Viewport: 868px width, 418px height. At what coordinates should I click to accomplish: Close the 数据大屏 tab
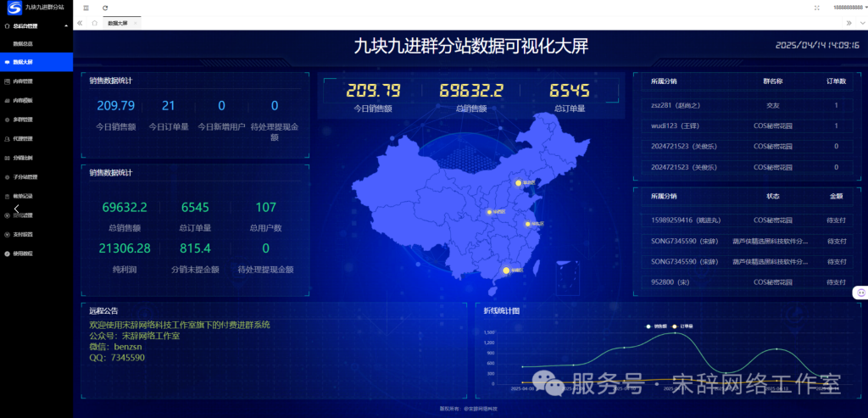coord(136,23)
